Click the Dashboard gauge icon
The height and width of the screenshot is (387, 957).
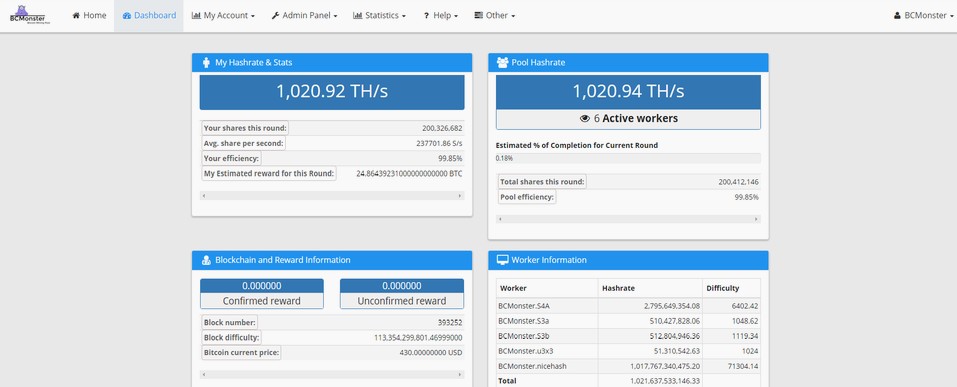[127, 16]
